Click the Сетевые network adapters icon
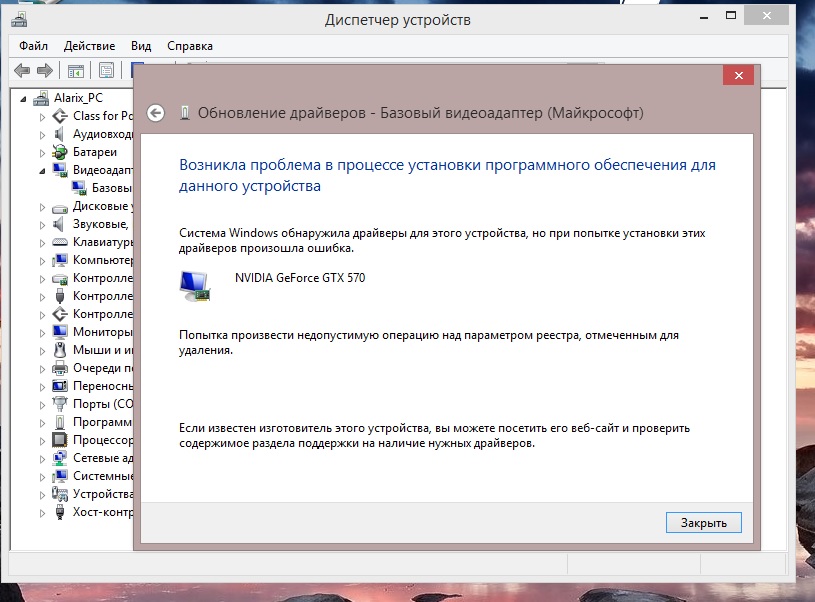 click(60, 458)
